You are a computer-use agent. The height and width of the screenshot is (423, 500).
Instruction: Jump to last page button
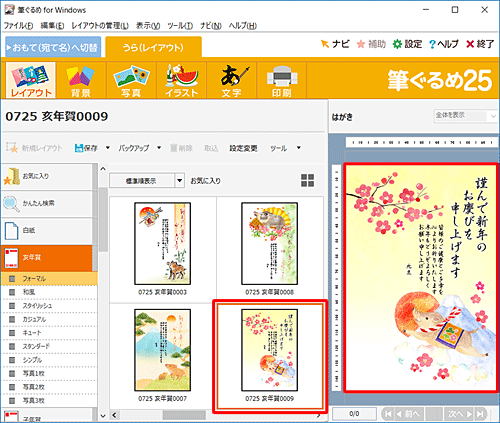pyautogui.click(x=480, y=414)
